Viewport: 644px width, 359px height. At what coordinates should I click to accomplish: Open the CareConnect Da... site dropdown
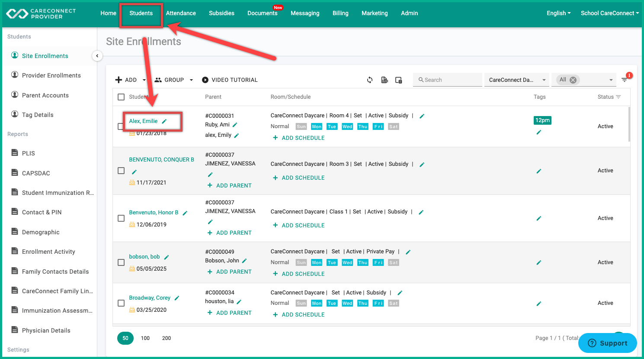click(x=517, y=80)
